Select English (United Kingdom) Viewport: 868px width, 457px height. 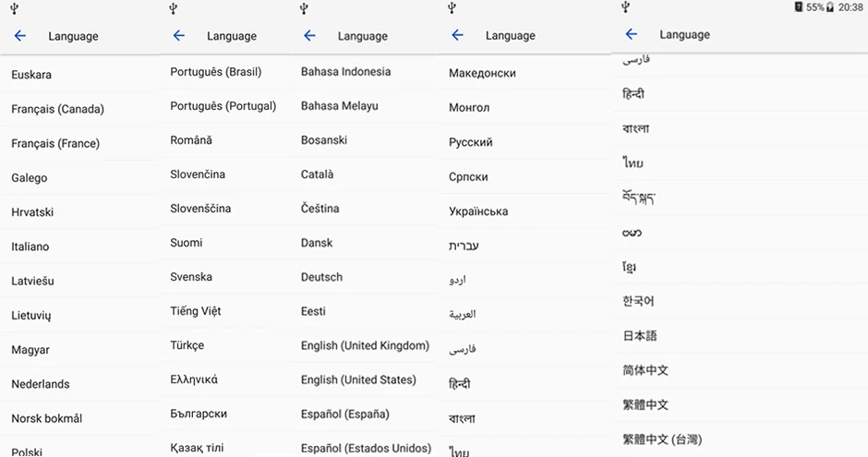364,345
